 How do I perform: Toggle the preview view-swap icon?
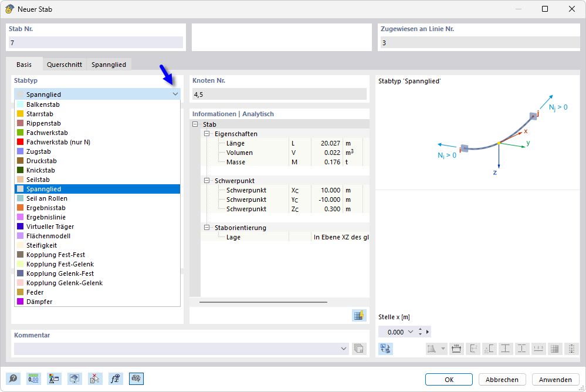[x=385, y=349]
